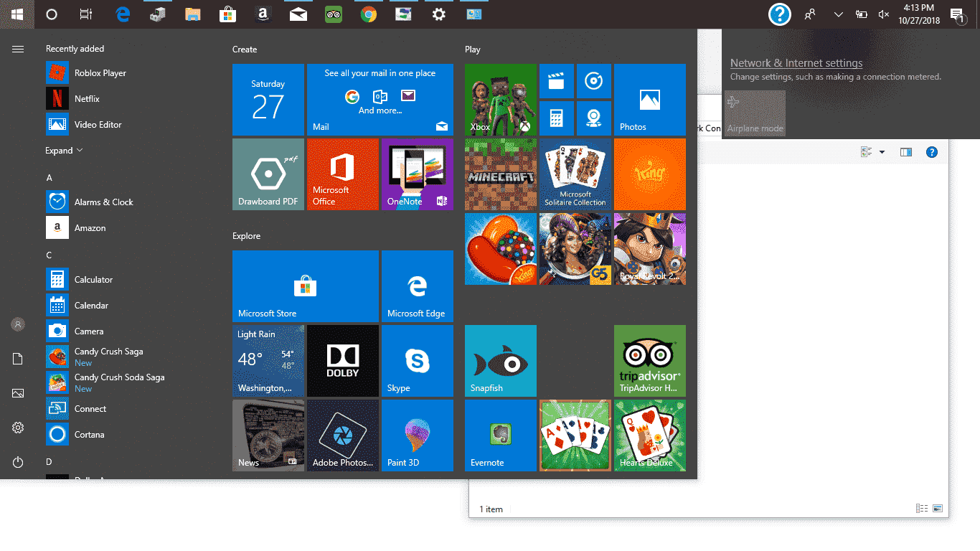Click the Power button in Start menu
980x551 pixels.
coord(18,462)
